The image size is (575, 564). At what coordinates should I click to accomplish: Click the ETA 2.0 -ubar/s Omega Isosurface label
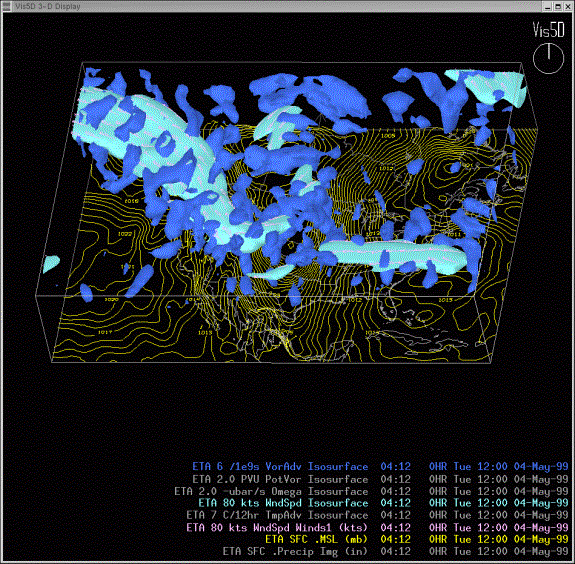pos(271,491)
